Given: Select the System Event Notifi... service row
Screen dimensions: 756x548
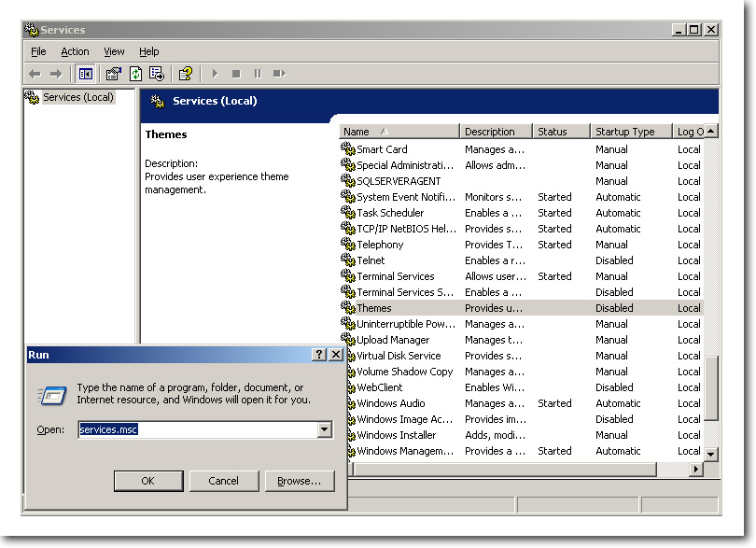Looking at the screenshot, I should (521, 197).
